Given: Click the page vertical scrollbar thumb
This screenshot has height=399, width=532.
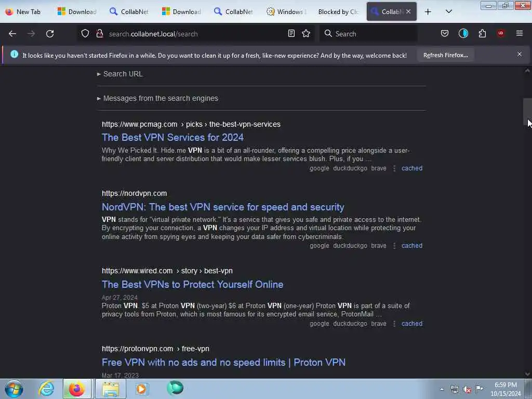Looking at the screenshot, I should point(527,112).
